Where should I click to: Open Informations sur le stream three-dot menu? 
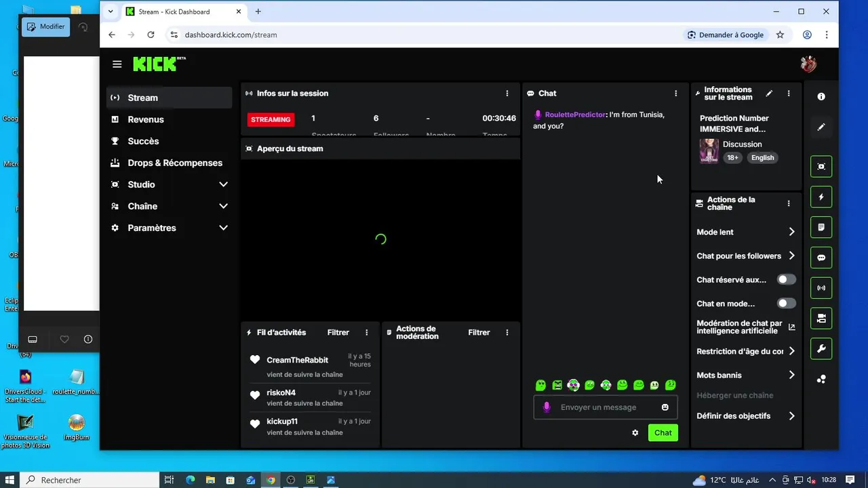[x=788, y=94]
